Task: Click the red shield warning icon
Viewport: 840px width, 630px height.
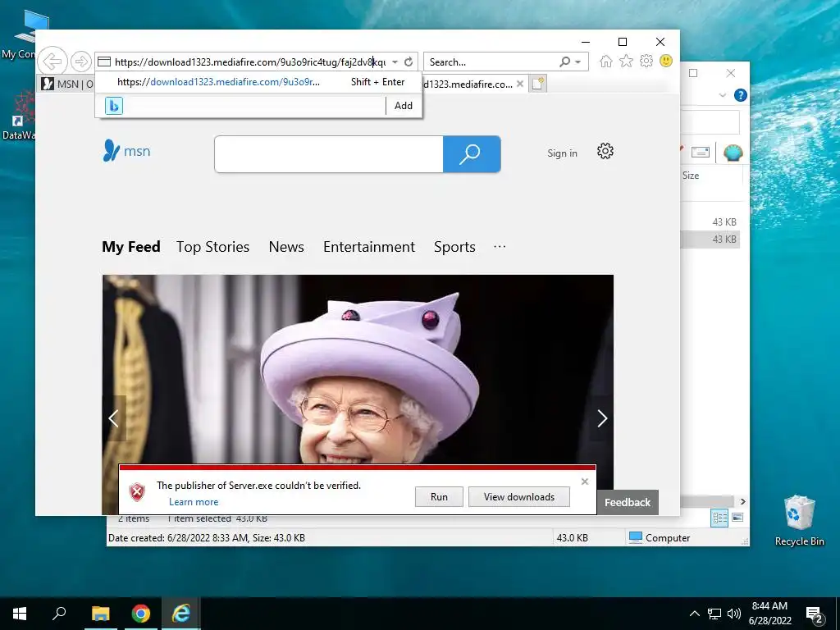Action: pyautogui.click(x=137, y=492)
